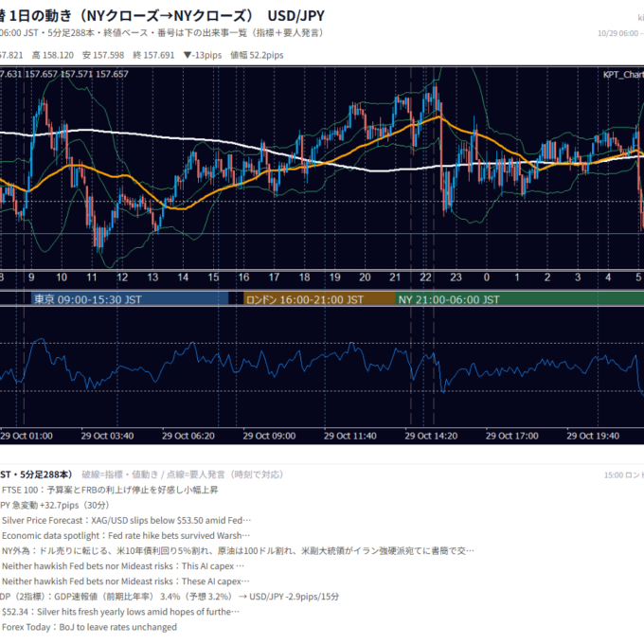Open the row ending 'This AI capex'
This screenshot has height=644, width=644.
[123, 566]
